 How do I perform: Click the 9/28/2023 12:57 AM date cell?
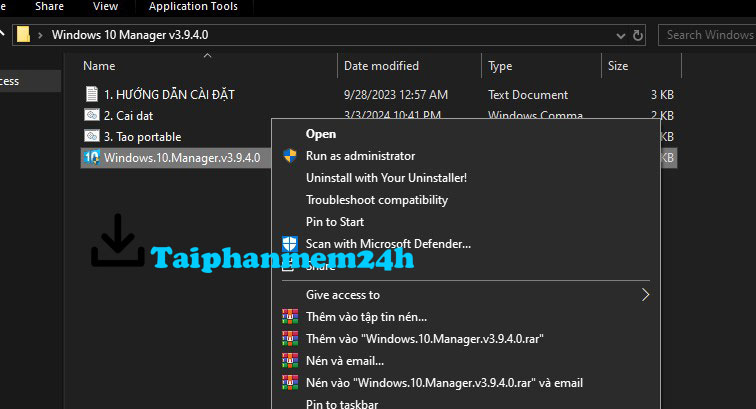[x=395, y=95]
